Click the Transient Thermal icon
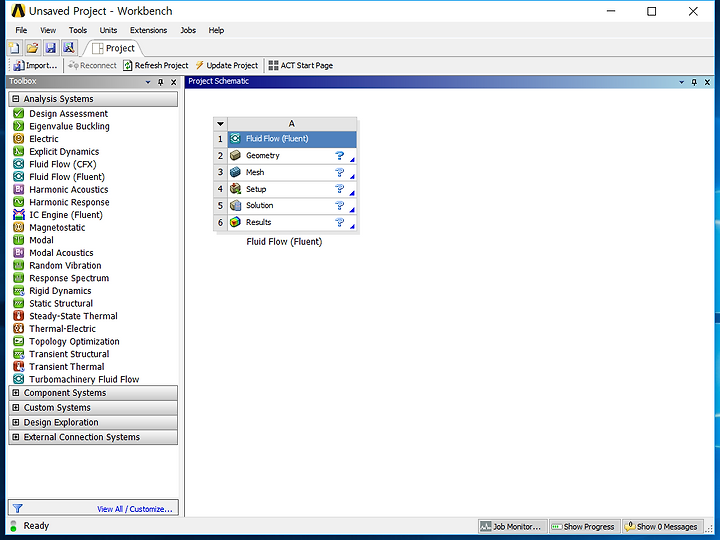Image resolution: width=720 pixels, height=540 pixels. click(x=18, y=366)
